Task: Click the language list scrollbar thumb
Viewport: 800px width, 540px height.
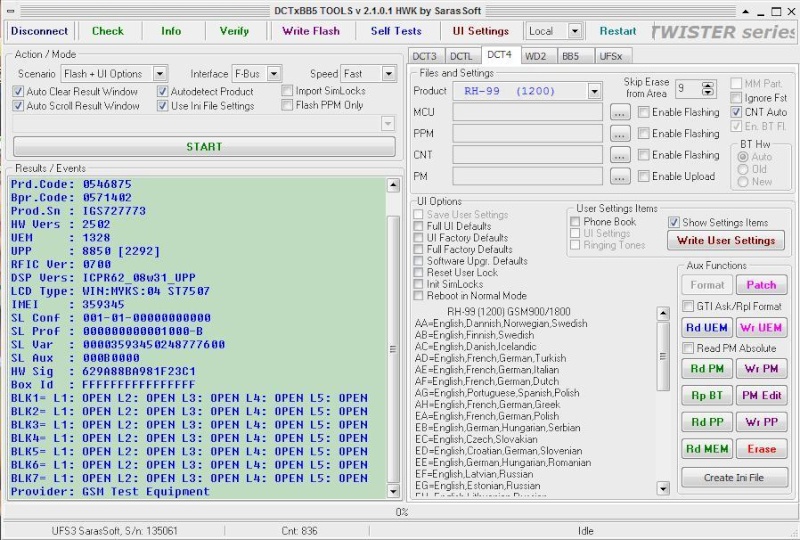Action: coord(663,356)
